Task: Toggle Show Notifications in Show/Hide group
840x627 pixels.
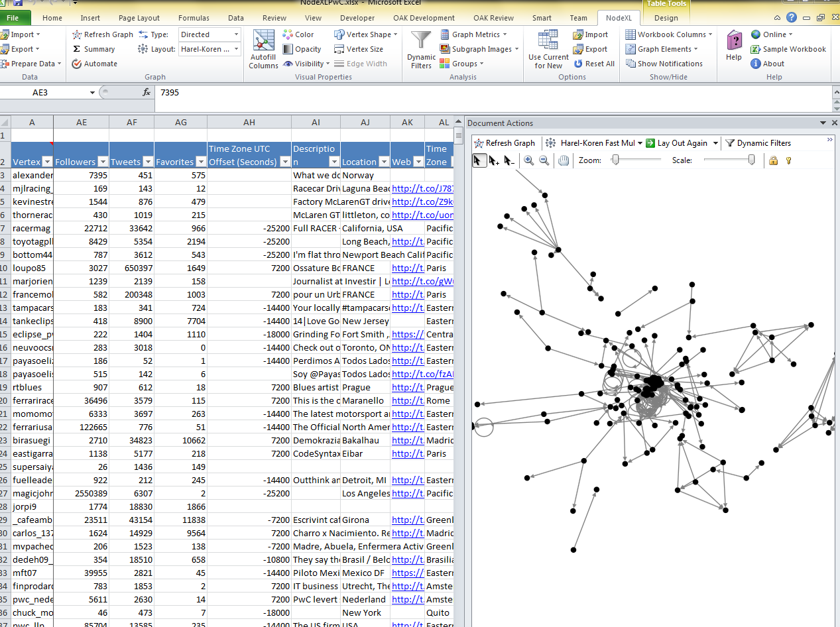Action: pos(664,64)
